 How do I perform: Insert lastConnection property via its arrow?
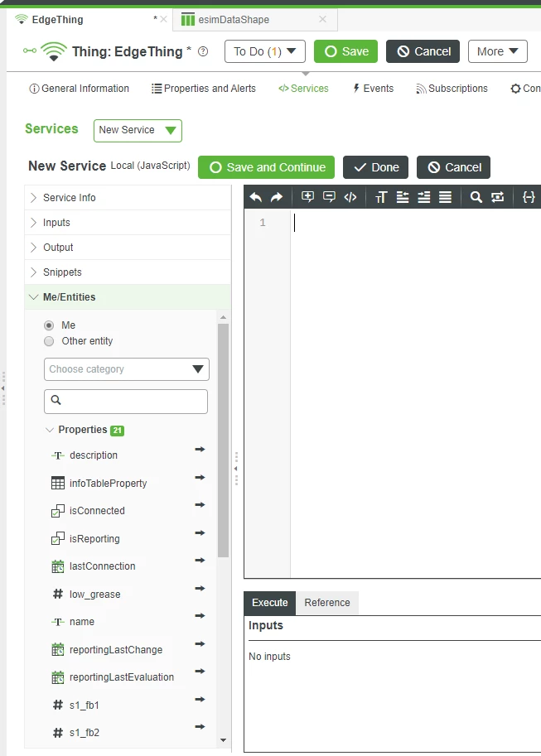pyautogui.click(x=200, y=561)
